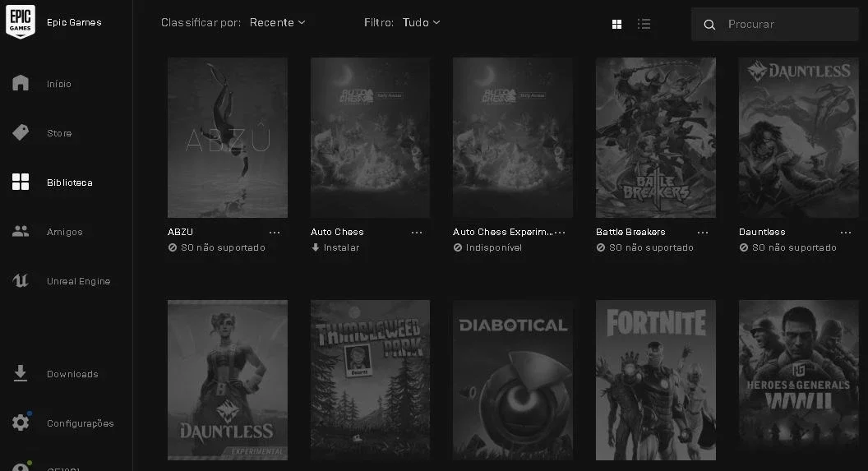Screen dimensions: 868x471
Task: Click Battle Breakers unsupported OS icon
Action: [x=601, y=247]
